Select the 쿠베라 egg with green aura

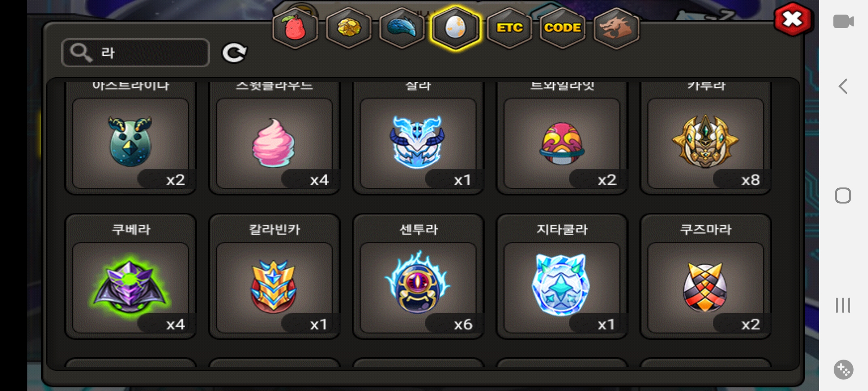(131, 277)
